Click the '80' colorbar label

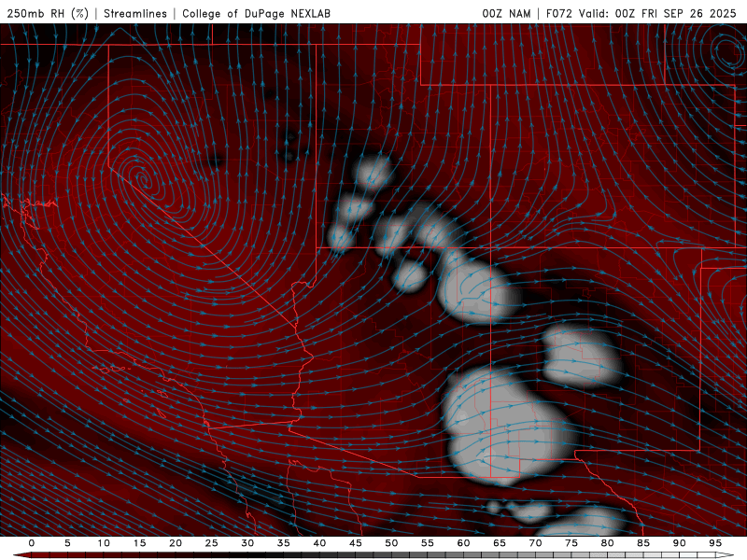[607, 543]
